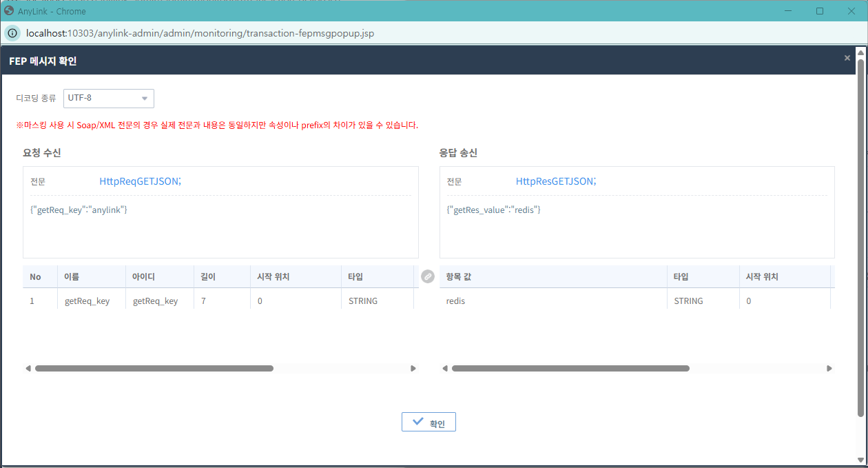This screenshot has height=468, width=868.
Task: Open the HttpReqGETJSON message link
Action: pyautogui.click(x=140, y=181)
